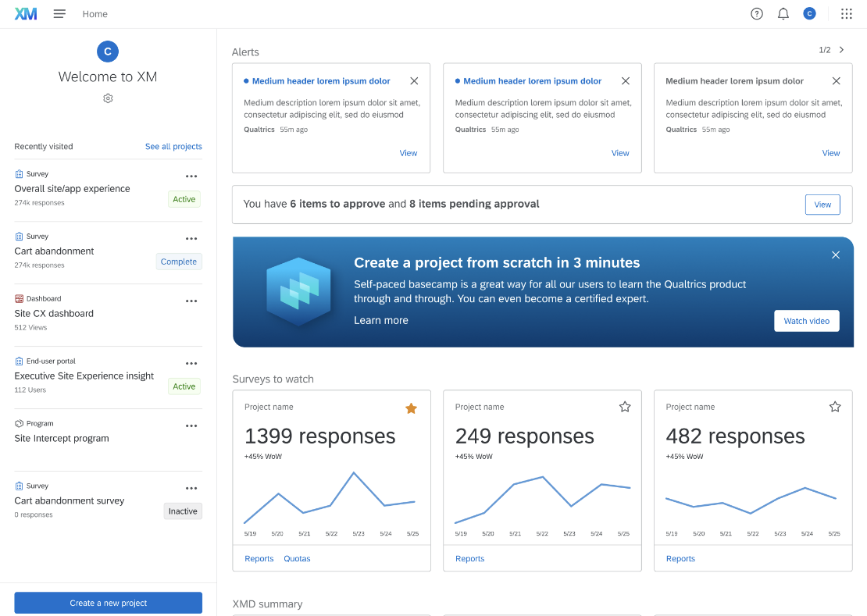Click View on third alert card
This screenshot has height=616, width=867.
pos(830,153)
